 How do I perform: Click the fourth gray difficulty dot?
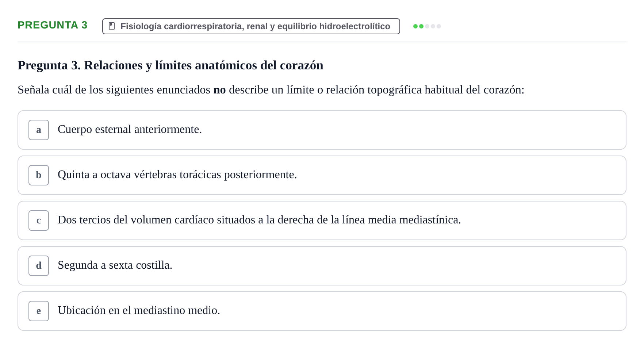coord(433,26)
